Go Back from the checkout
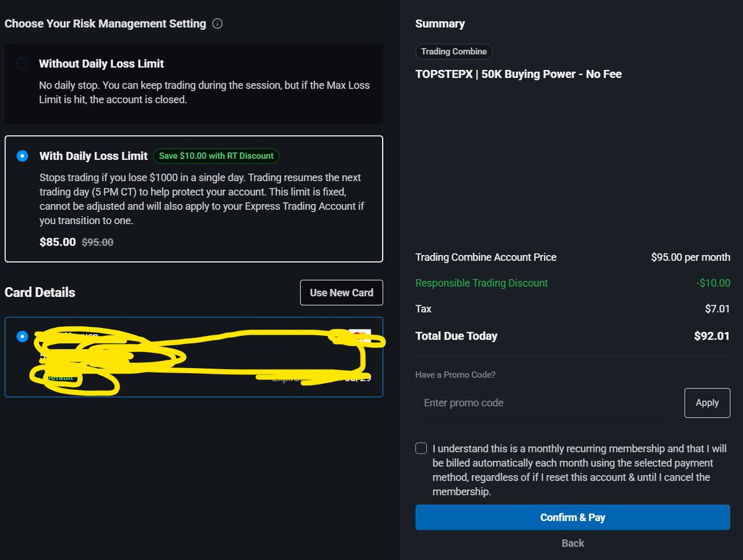The width and height of the screenshot is (743, 560). tap(573, 543)
